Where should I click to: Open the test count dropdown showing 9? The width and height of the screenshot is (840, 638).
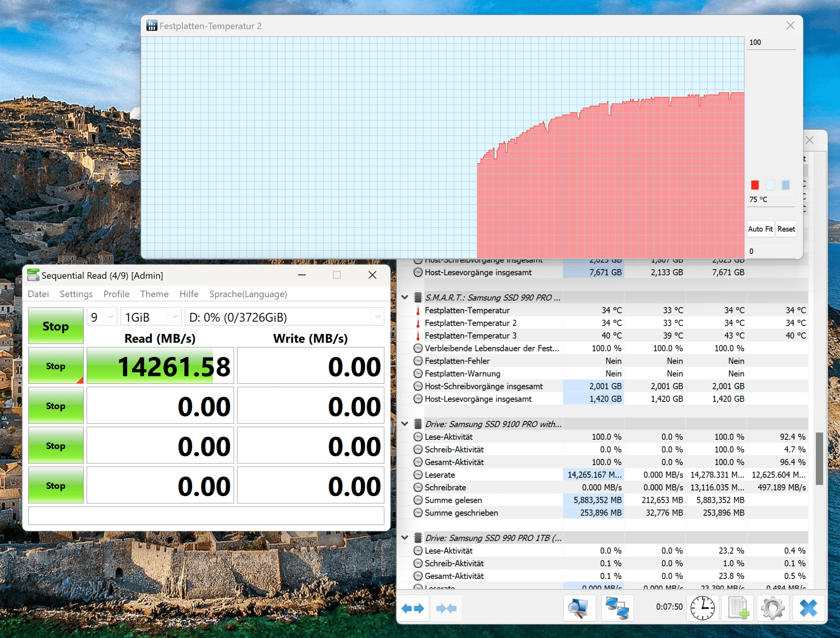click(102, 317)
